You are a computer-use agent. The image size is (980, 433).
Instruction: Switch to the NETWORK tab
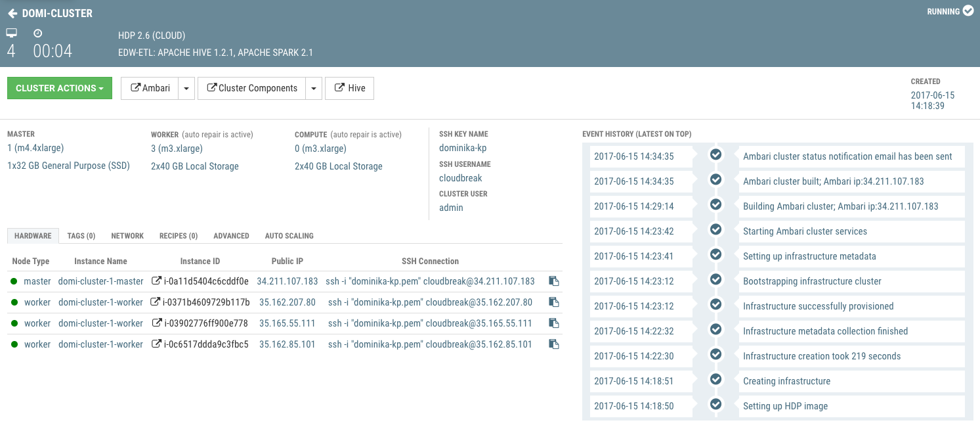[127, 235]
